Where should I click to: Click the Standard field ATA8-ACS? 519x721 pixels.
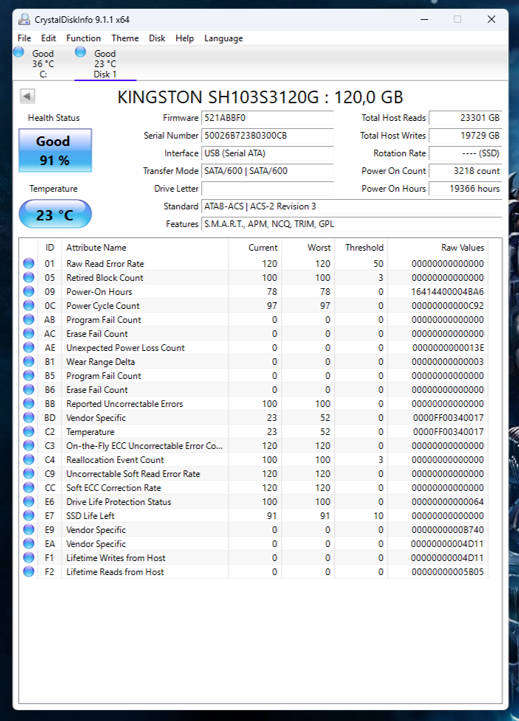click(x=352, y=206)
